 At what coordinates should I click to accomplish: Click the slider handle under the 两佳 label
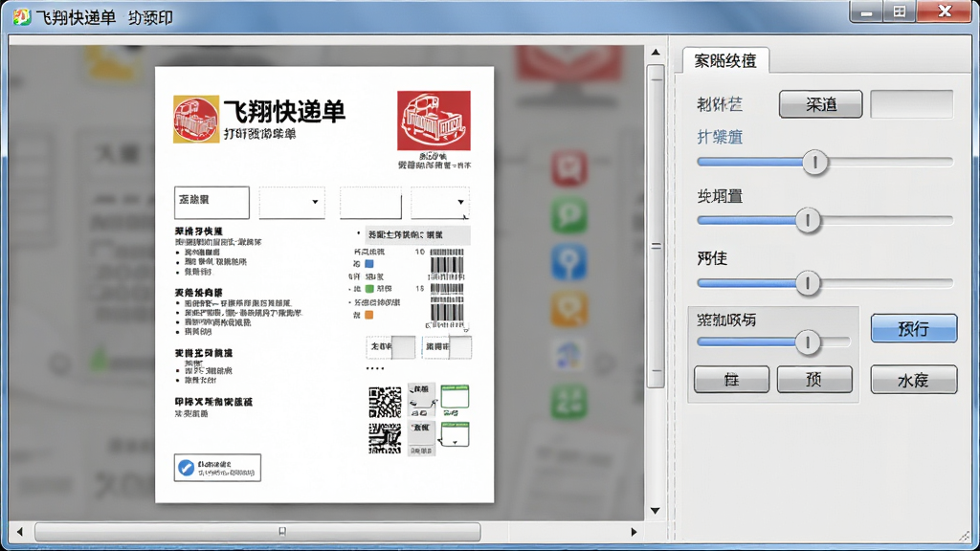(808, 283)
